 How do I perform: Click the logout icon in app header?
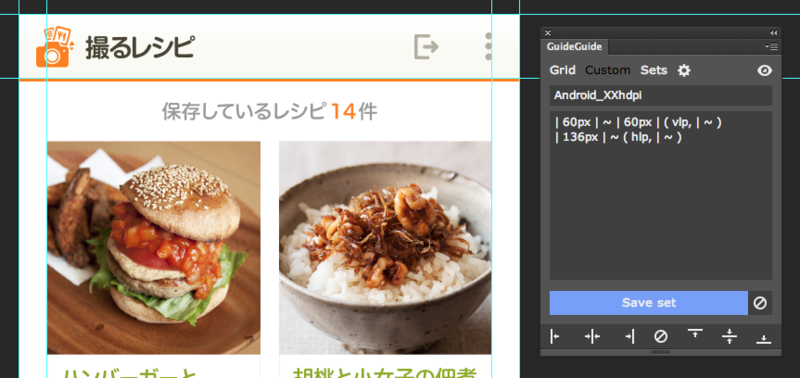click(x=426, y=47)
